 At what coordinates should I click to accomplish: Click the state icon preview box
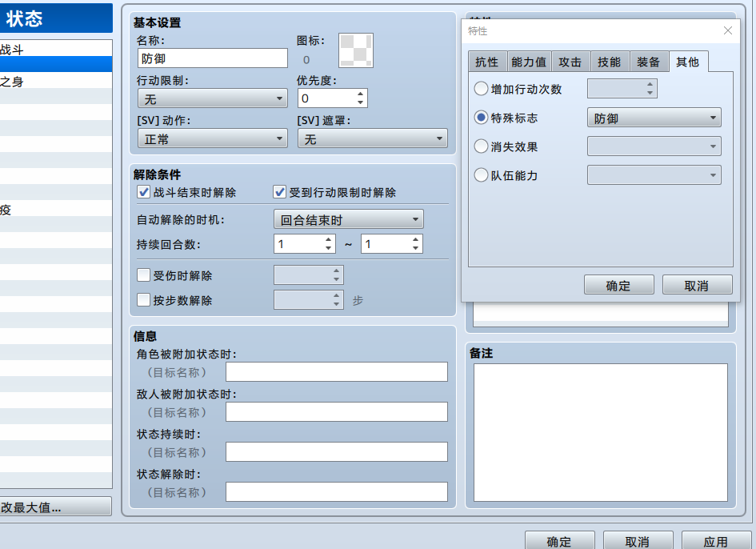pyautogui.click(x=356, y=50)
